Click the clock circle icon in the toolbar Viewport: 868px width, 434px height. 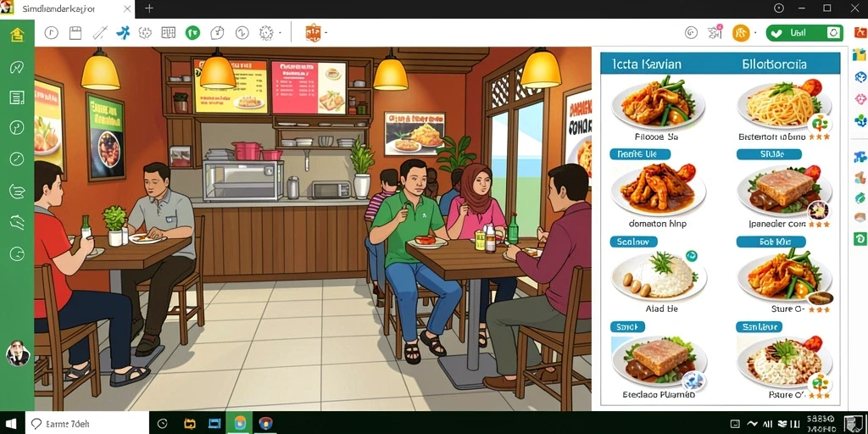(51, 33)
